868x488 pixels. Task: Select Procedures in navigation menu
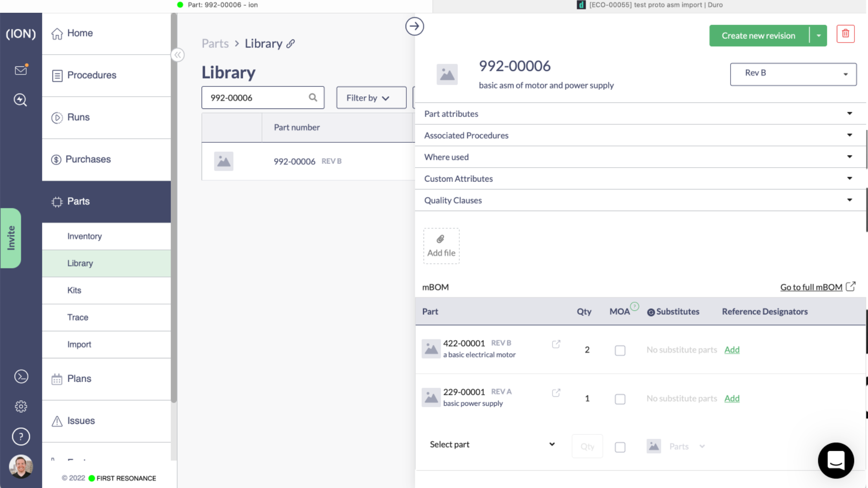(x=92, y=75)
